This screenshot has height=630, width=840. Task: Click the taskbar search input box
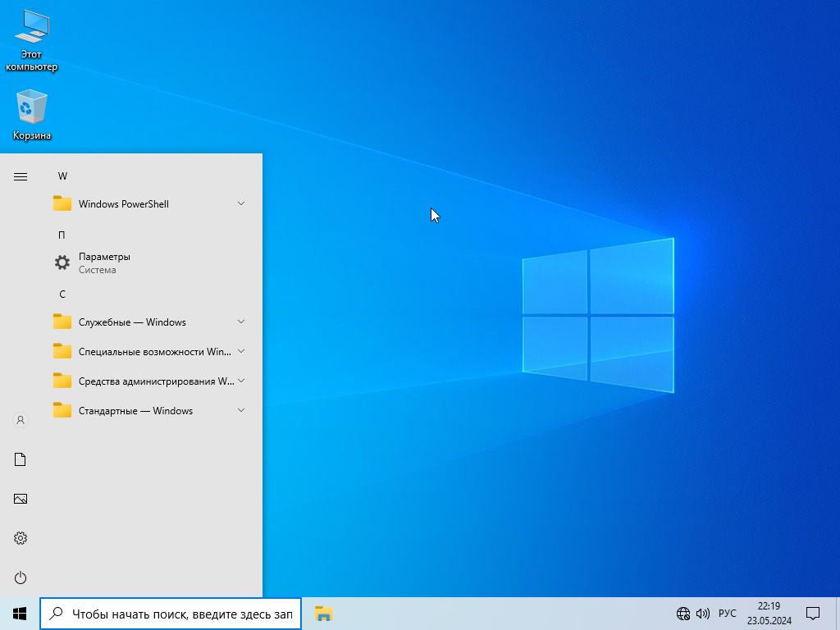(180, 614)
